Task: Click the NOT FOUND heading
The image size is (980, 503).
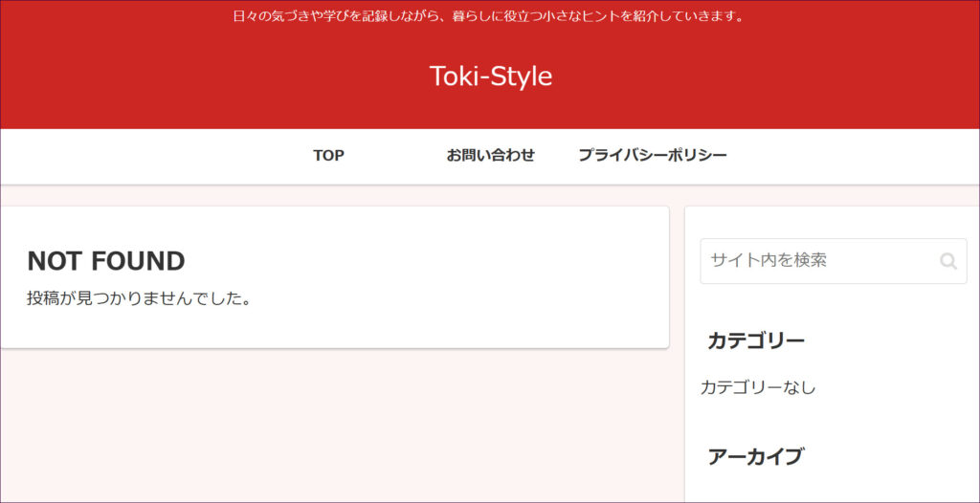Action: point(106,261)
